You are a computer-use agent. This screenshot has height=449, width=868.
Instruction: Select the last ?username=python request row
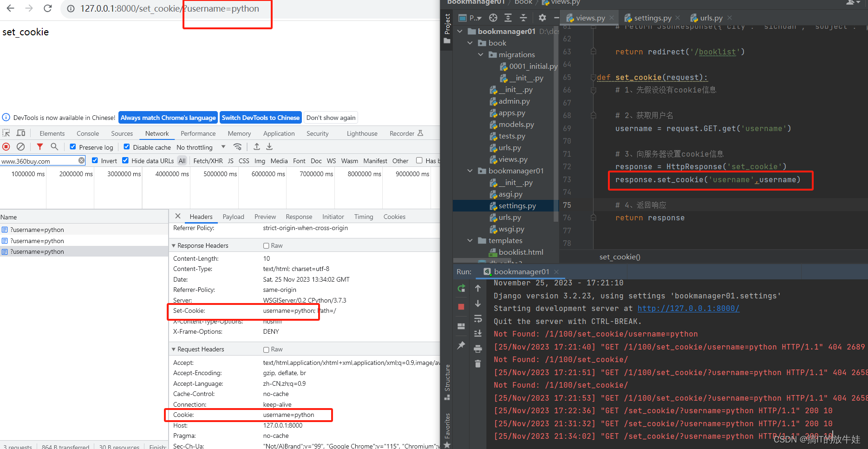coord(84,251)
